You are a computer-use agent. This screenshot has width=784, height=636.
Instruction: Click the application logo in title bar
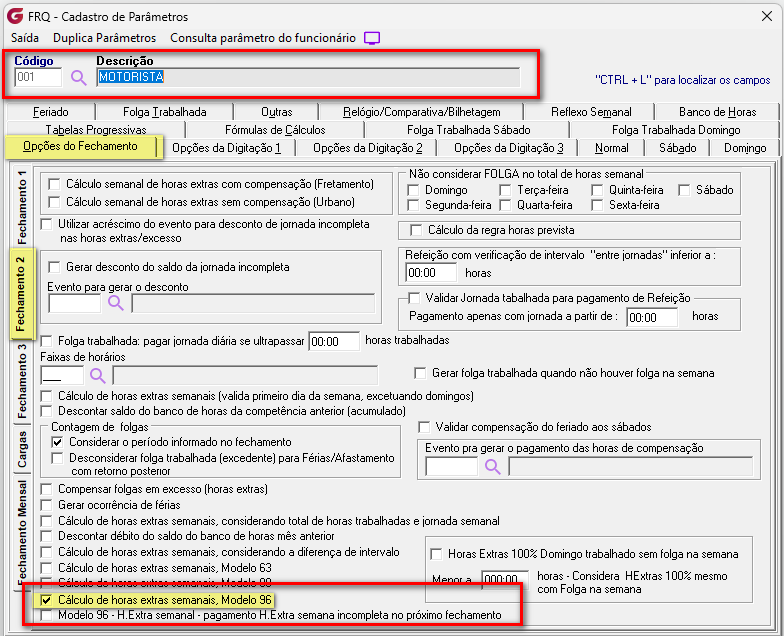[15, 16]
